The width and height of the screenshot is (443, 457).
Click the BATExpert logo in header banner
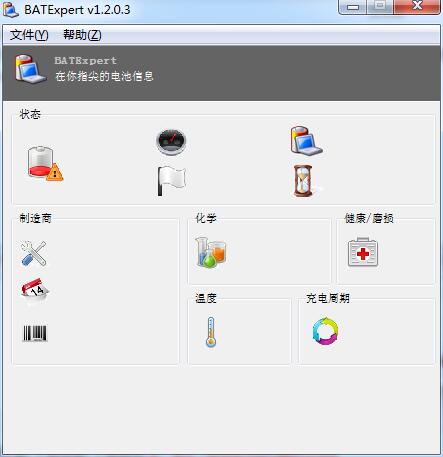coord(30,69)
